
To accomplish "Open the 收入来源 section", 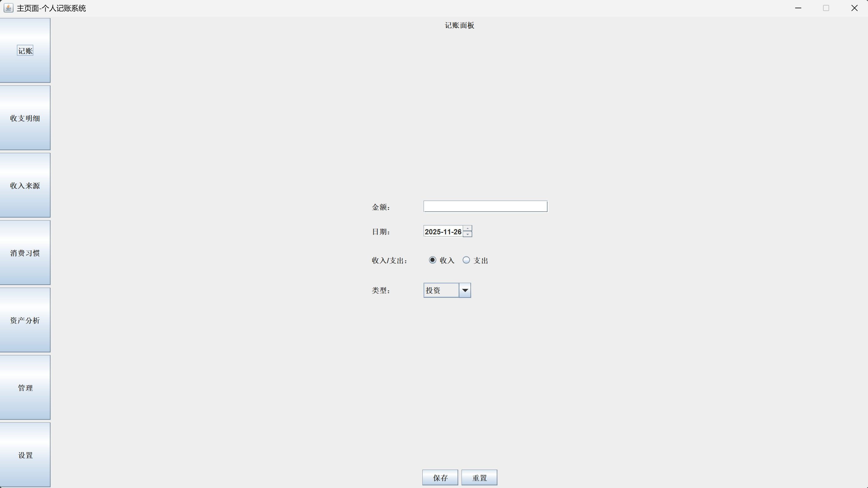I will 25,185.
